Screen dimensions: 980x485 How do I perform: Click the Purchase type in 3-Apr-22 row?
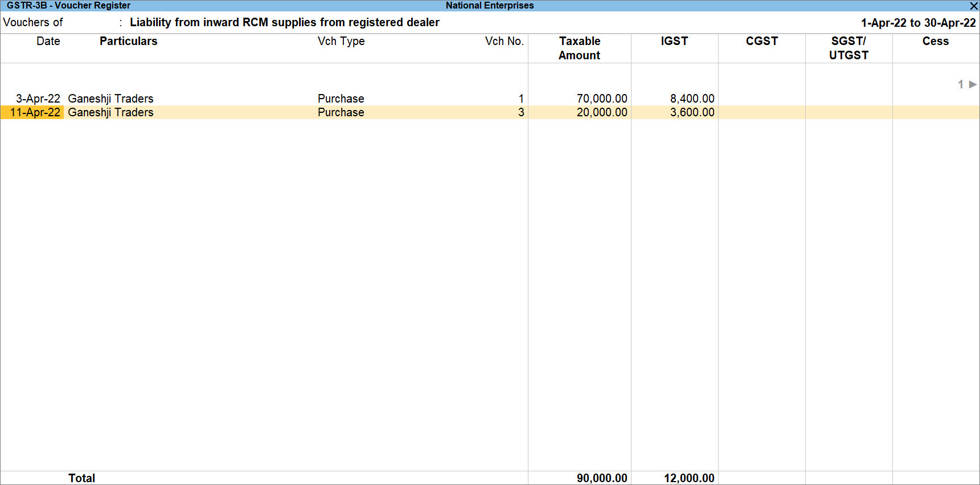341,99
